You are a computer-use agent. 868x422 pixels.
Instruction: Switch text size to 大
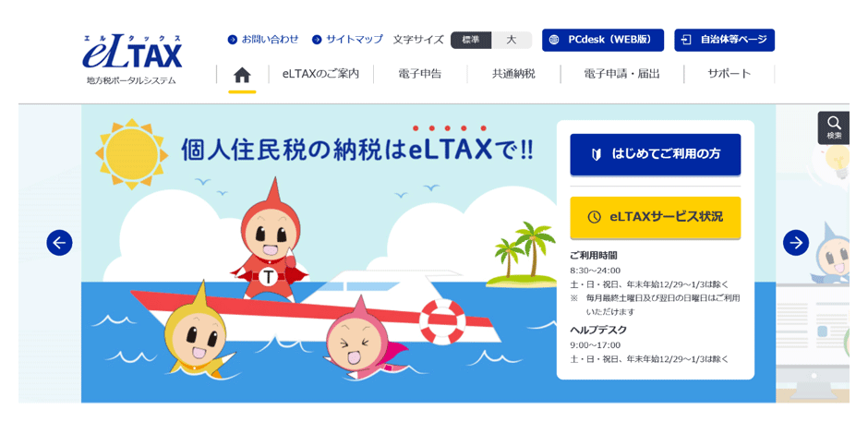click(512, 40)
